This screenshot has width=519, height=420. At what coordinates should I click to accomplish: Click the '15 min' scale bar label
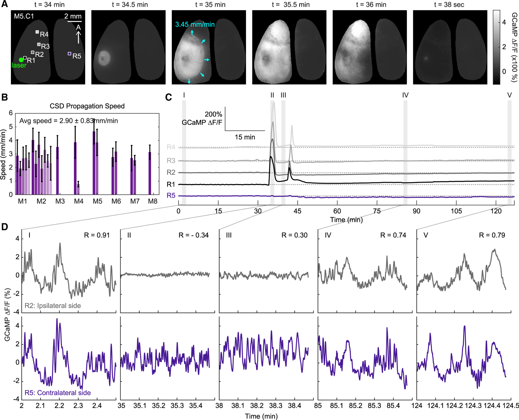tap(245, 137)
